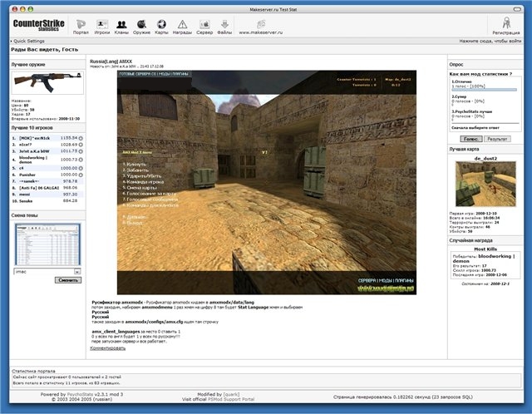Click the Лучшее оружие panel header

(x=48, y=65)
